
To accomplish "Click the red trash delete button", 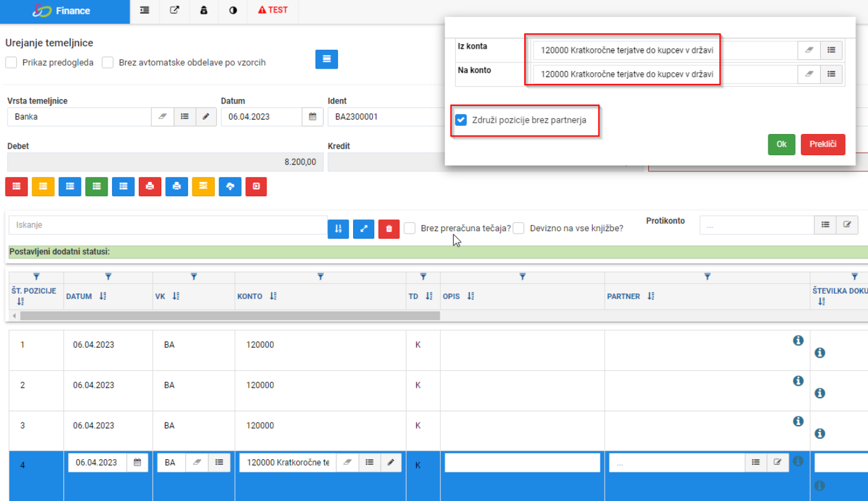I will 389,229.
